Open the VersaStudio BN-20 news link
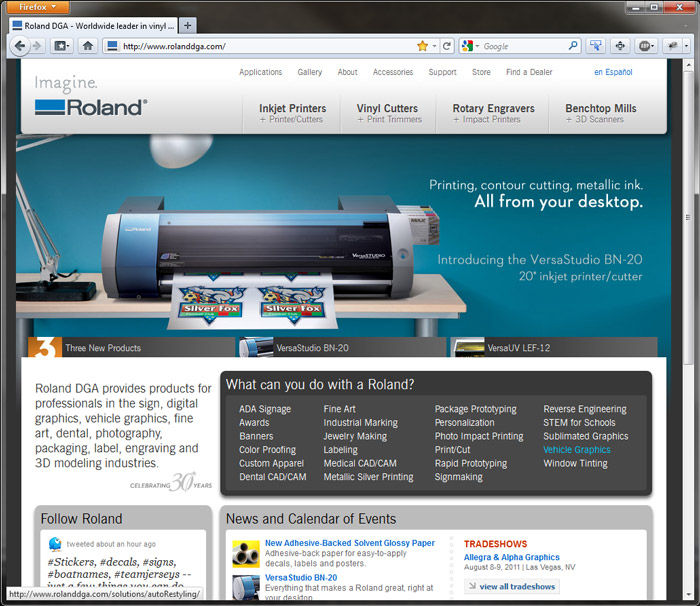The height and width of the screenshot is (606, 700). (301, 578)
